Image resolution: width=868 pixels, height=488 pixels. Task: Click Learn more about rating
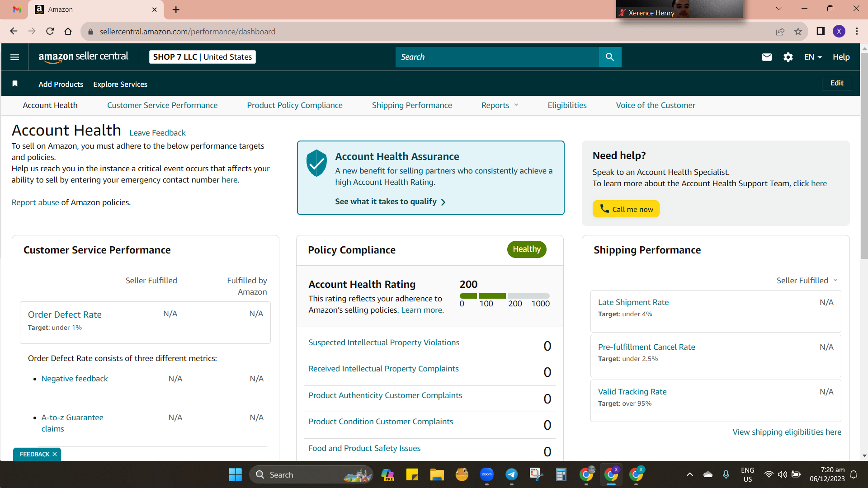click(x=421, y=310)
